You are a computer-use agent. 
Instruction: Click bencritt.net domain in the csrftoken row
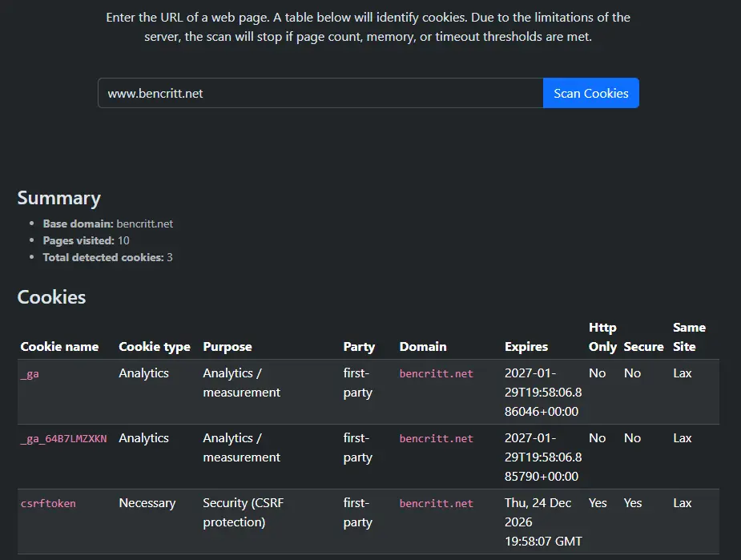pyautogui.click(x=437, y=504)
